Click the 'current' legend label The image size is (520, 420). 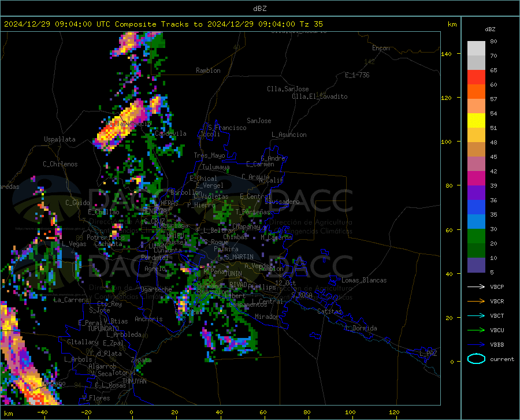click(502, 359)
